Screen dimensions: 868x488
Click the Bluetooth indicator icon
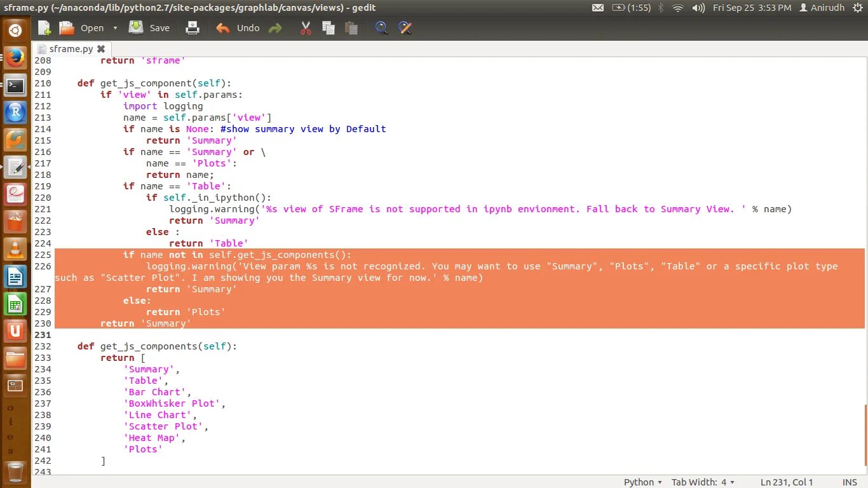click(660, 8)
